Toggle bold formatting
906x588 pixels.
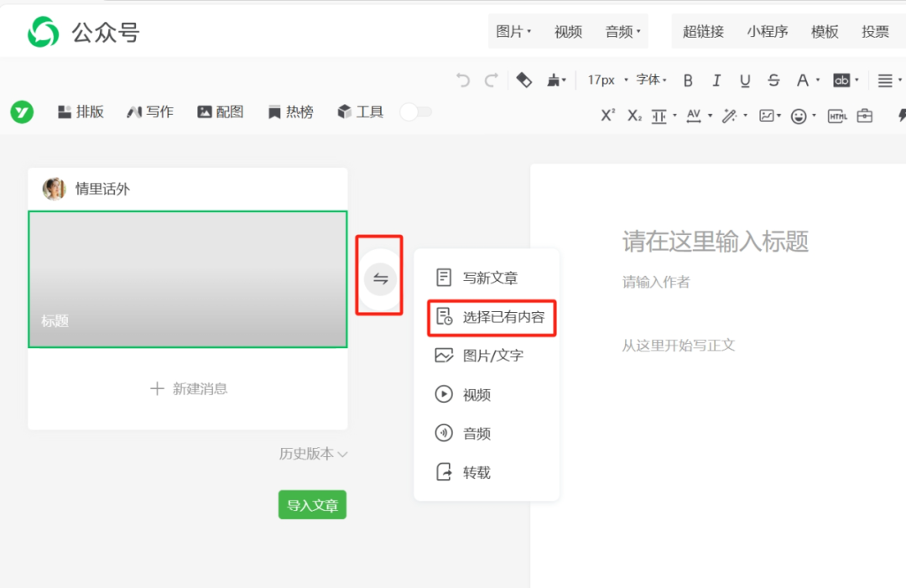tap(688, 81)
